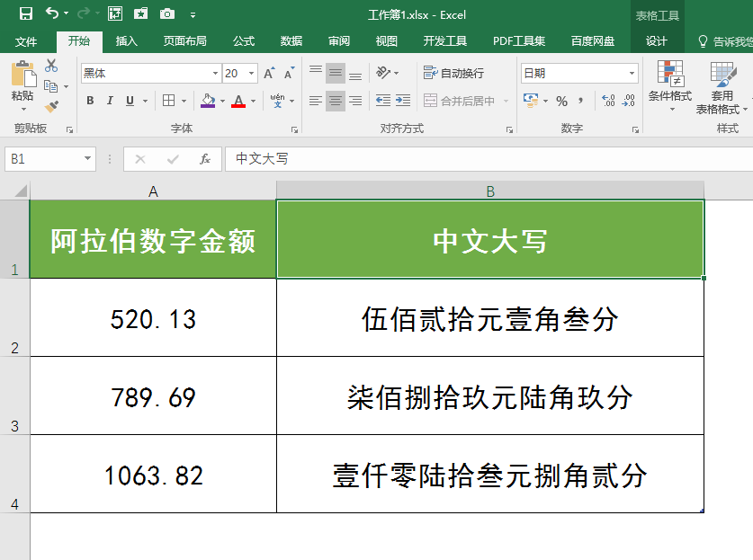Click the Comma Style icon
The height and width of the screenshot is (560, 753).
click(580, 101)
